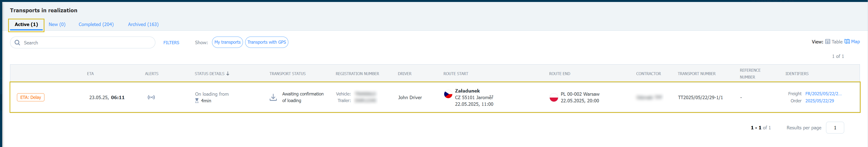Screen dimensions: 868x147
Task: Click the GPS signal alert icon
Action: pos(151,97)
